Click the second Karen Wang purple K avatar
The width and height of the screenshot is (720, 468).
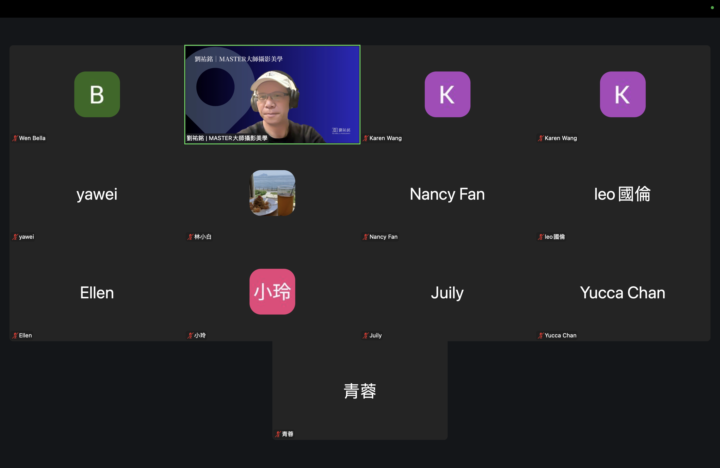[623, 94]
